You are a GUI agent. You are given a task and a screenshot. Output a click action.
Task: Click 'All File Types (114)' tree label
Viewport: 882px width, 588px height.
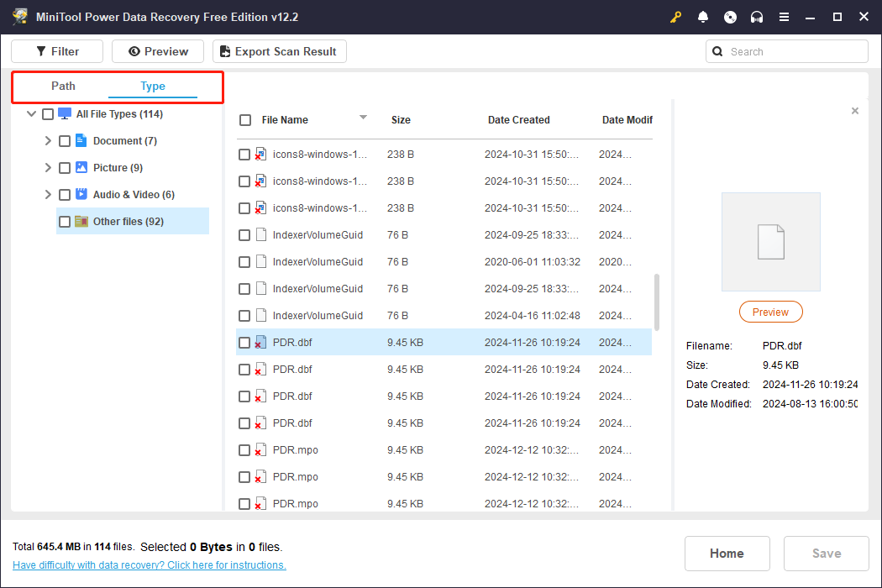point(120,114)
